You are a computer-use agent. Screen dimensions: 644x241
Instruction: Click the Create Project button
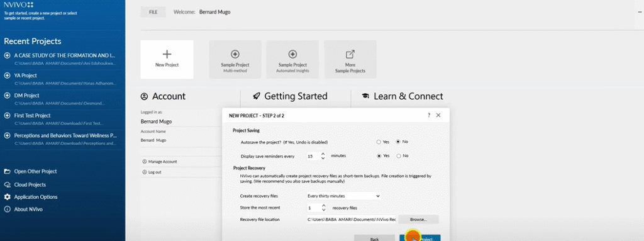click(419, 238)
